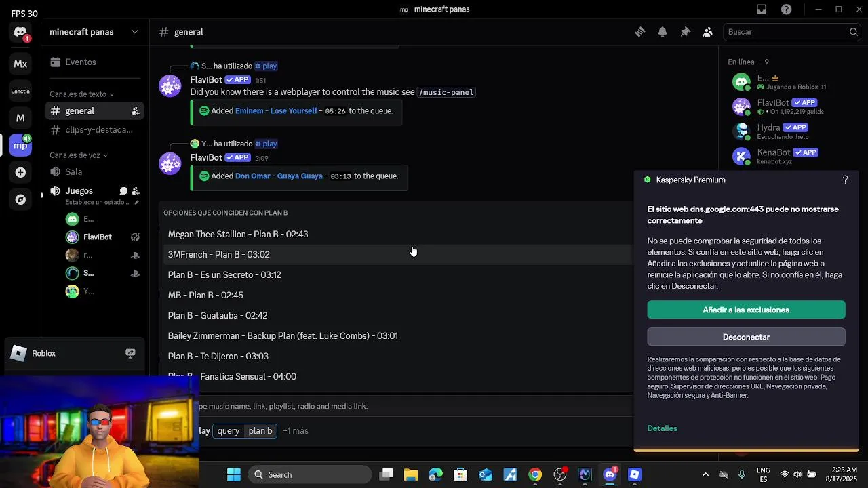Open Detalles link in Kaspersky popup

point(662,428)
